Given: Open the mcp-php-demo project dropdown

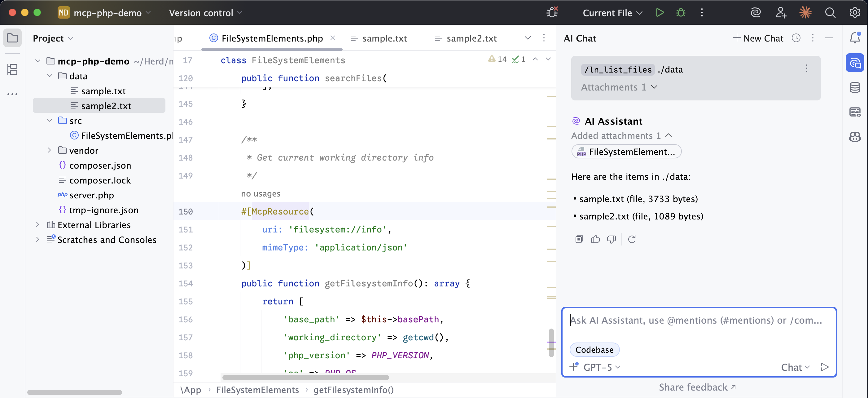Looking at the screenshot, I should (x=104, y=13).
